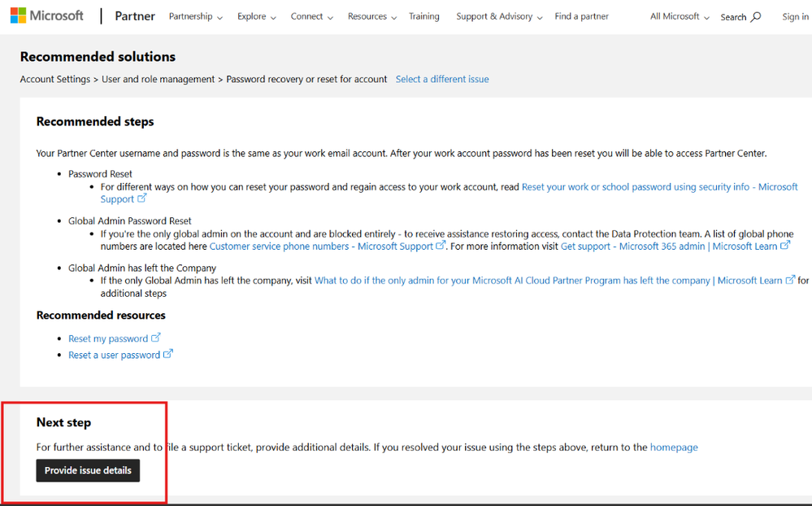Click external icon next to Reset a user password
812x506 pixels.
pyautogui.click(x=167, y=354)
